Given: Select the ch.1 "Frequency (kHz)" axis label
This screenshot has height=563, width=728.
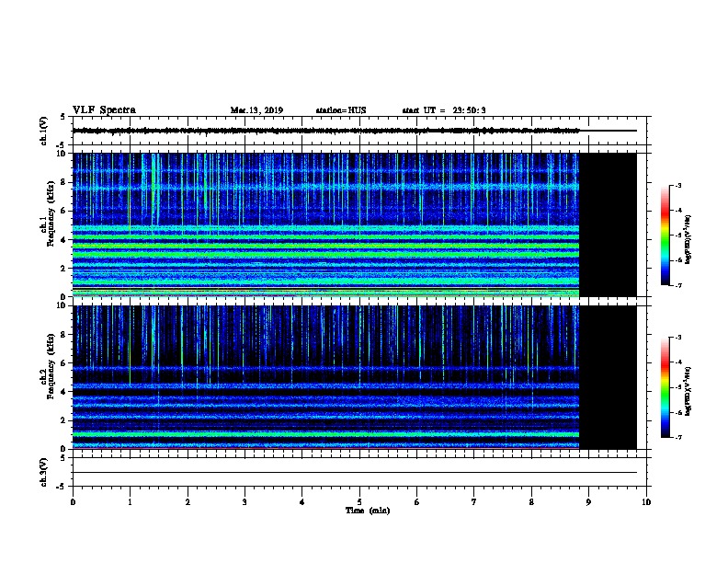Looking at the screenshot, I should [x=51, y=213].
